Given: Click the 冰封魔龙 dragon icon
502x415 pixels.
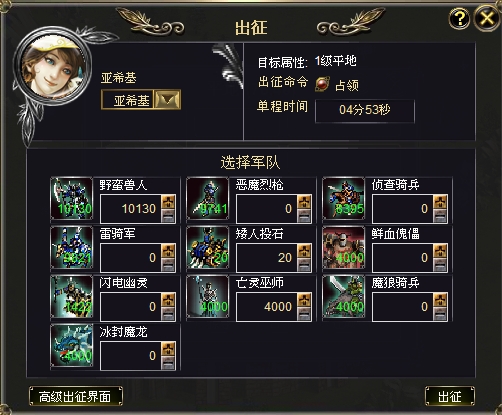Looking at the screenshot, I should coord(72,346).
